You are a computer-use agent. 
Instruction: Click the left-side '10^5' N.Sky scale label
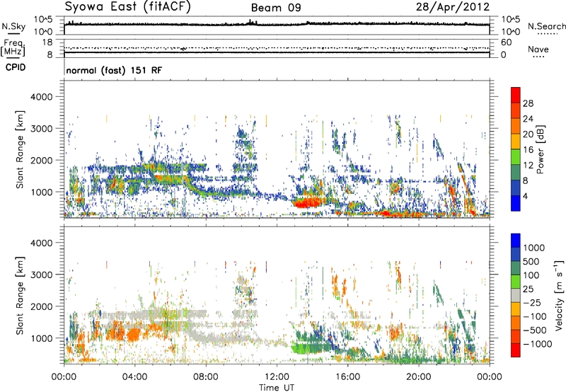point(43,19)
